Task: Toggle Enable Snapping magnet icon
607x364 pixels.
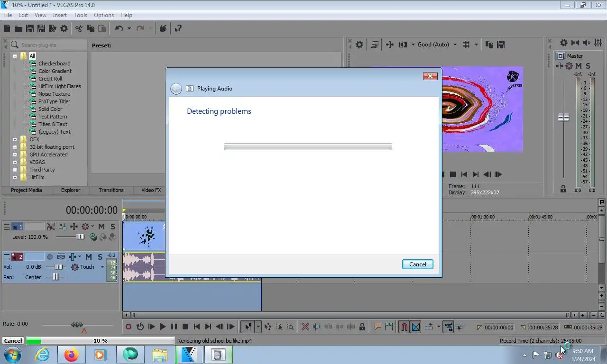Action: (404, 327)
